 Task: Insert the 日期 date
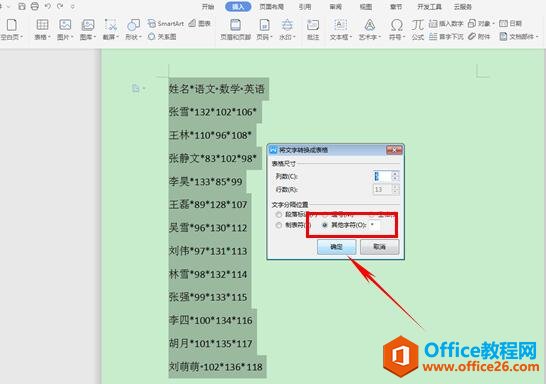[510, 24]
